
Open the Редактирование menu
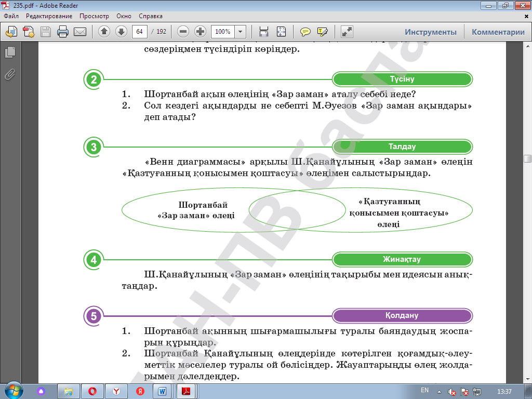point(49,16)
